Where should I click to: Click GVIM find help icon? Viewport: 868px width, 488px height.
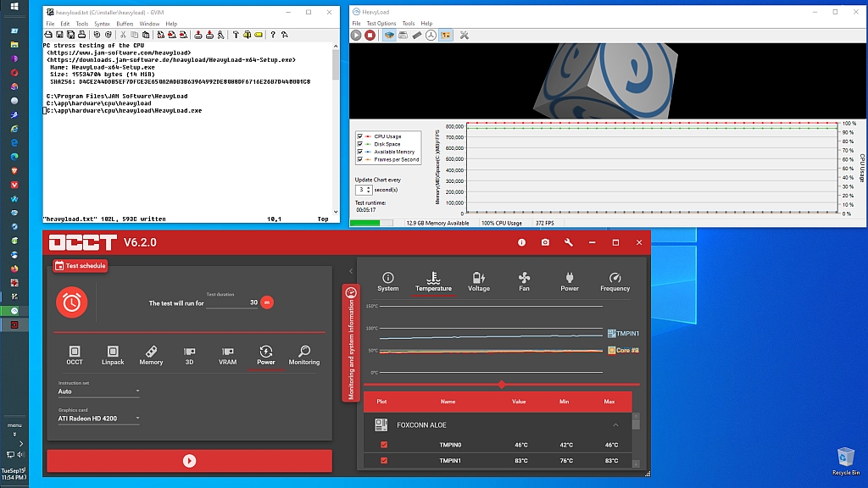pos(285,35)
